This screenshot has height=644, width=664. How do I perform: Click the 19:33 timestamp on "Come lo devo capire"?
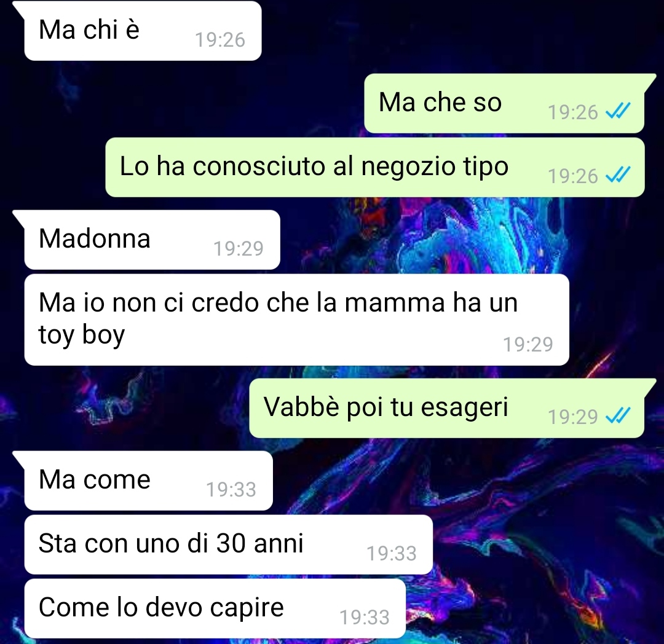364,618
